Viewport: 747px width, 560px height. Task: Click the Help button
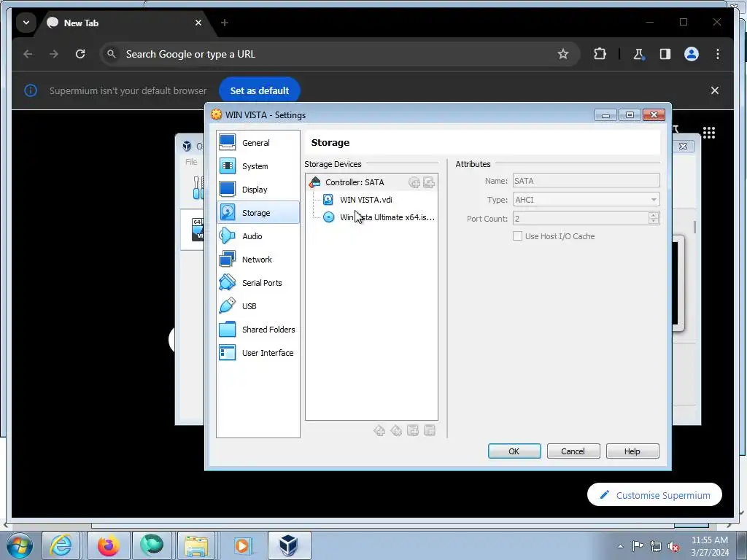632,451
